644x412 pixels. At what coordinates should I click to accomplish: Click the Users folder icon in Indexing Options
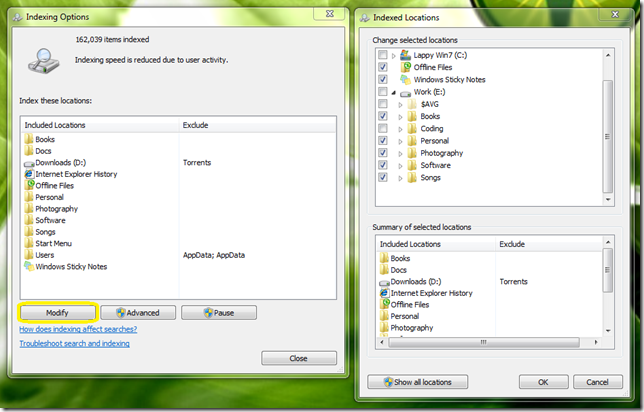point(28,255)
